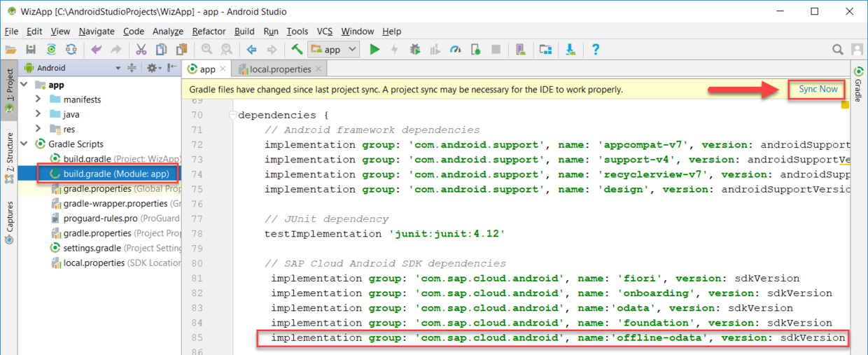The height and width of the screenshot is (355, 868).
Task: Copy using the toolbar copy icon
Action: coord(162,50)
